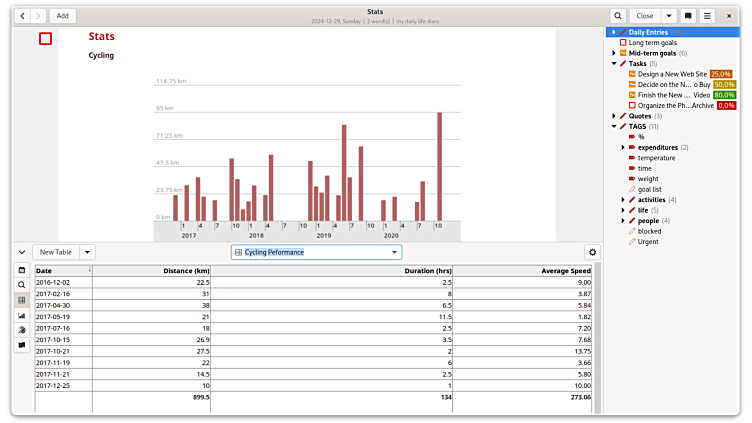
Task: Expand the Mid-term goals tree node
Action: click(x=613, y=53)
